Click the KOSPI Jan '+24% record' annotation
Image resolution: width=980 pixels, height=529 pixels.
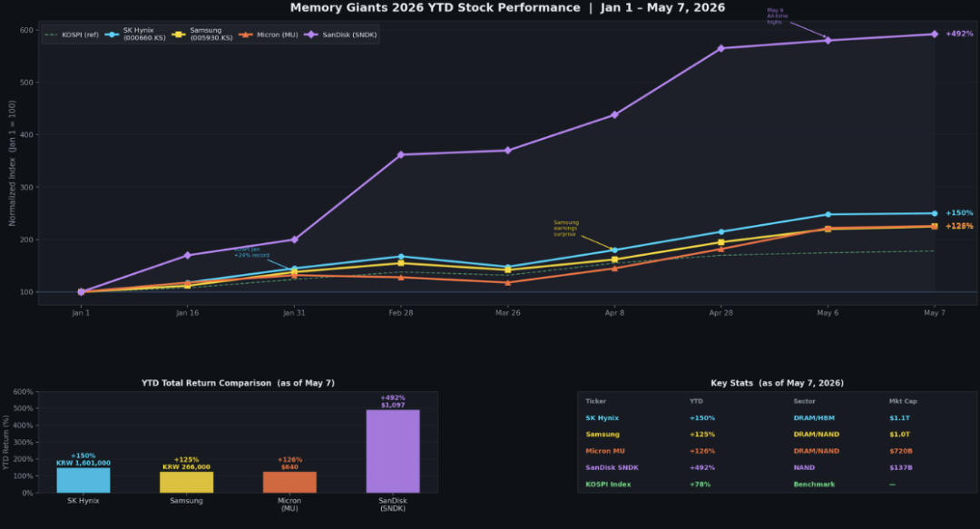point(252,252)
